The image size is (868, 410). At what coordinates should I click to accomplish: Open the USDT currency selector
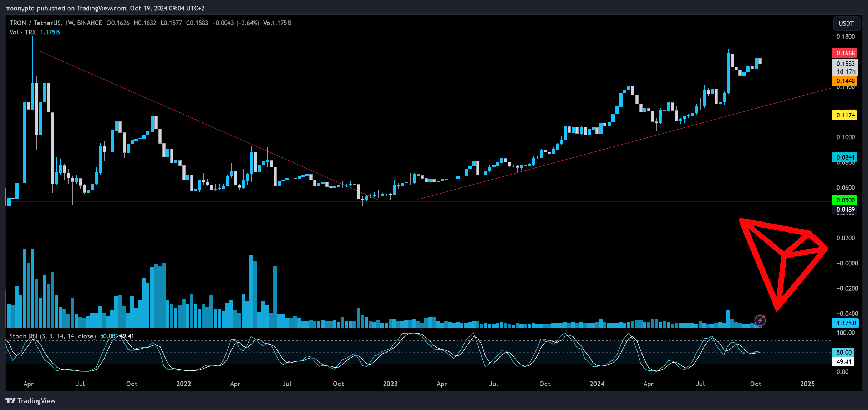846,24
